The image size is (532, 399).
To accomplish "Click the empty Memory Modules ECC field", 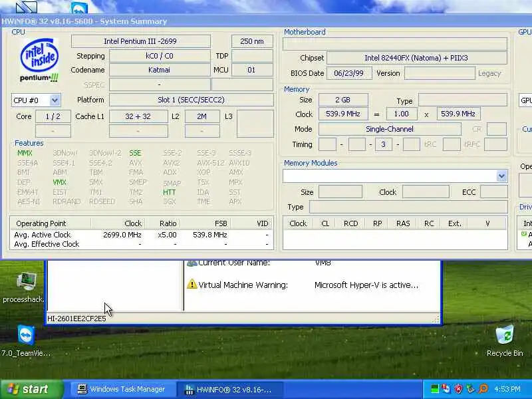I will point(494,192).
